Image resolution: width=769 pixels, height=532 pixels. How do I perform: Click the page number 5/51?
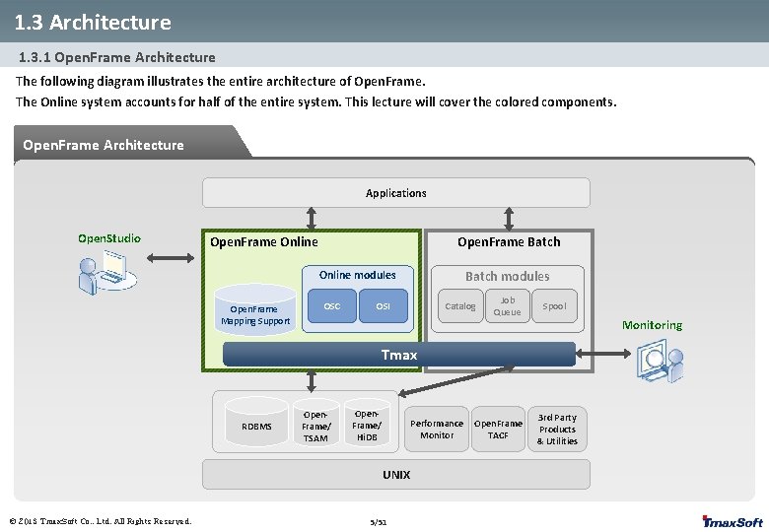pyautogui.click(x=379, y=522)
